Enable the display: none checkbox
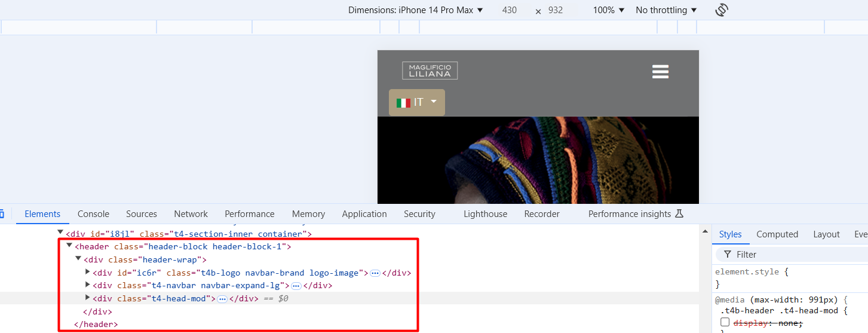 [x=725, y=322]
